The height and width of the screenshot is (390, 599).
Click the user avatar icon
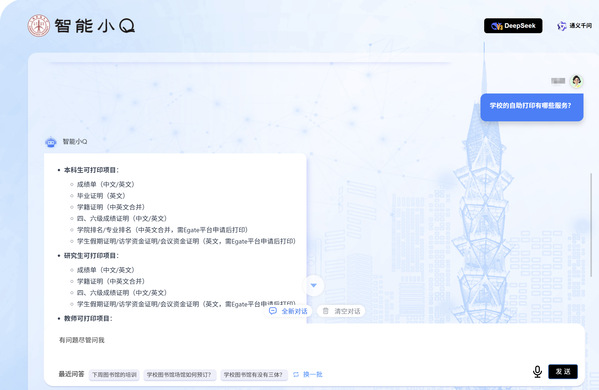click(x=576, y=81)
